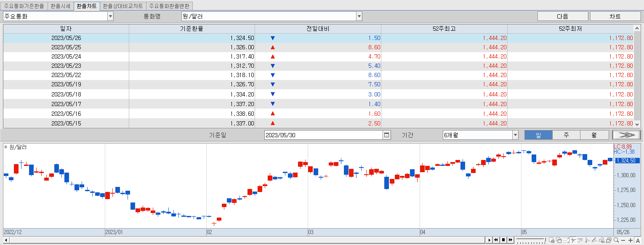Open the 주요통화 category dropdown
The width and height of the screenshot is (644, 245).
[x=111, y=16]
